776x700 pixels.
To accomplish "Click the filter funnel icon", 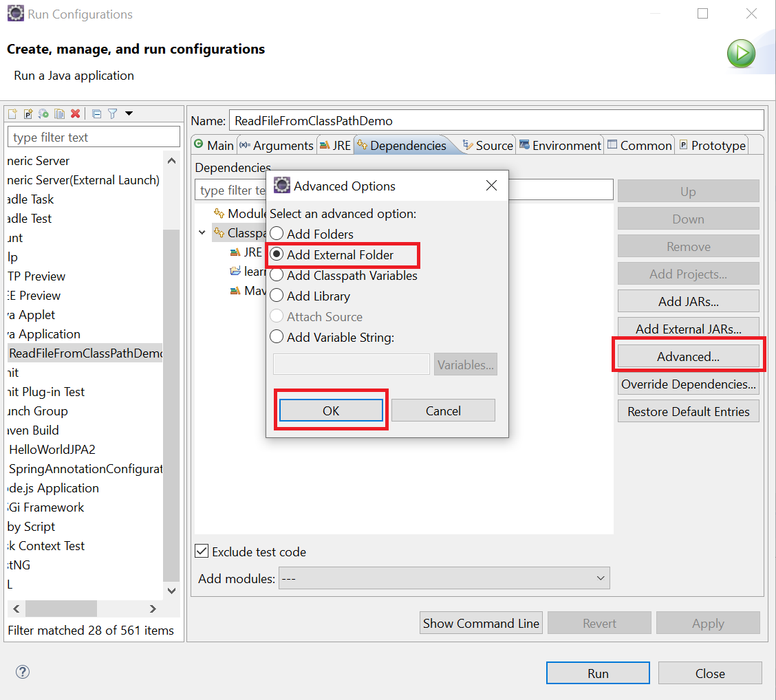I will [x=113, y=114].
